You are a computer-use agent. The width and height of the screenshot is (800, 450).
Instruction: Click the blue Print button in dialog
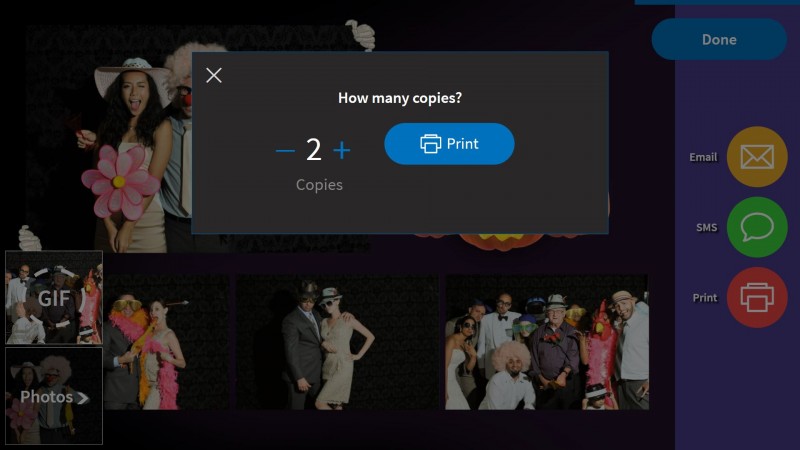[449, 144]
